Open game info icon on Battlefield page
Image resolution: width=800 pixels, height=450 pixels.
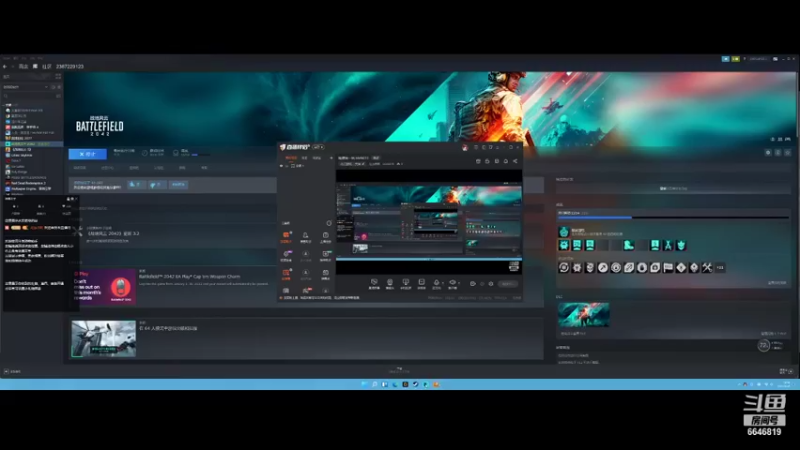click(x=778, y=152)
